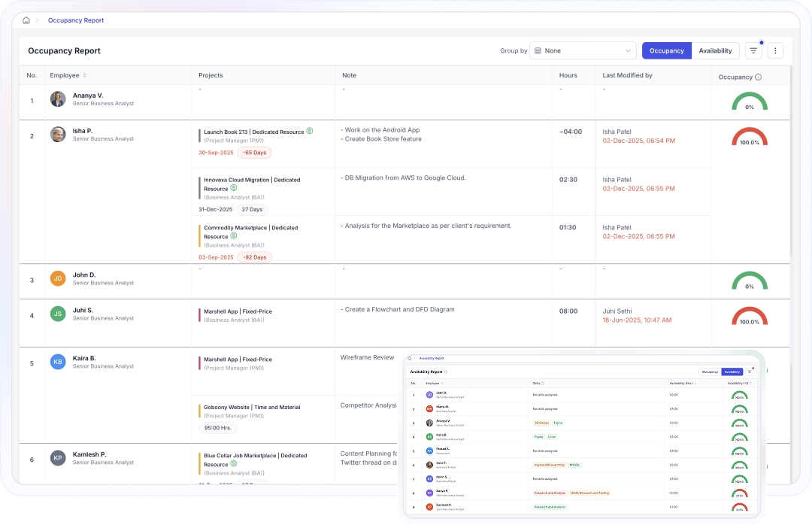
Task: Click the Hours column header
Action: tap(568, 75)
